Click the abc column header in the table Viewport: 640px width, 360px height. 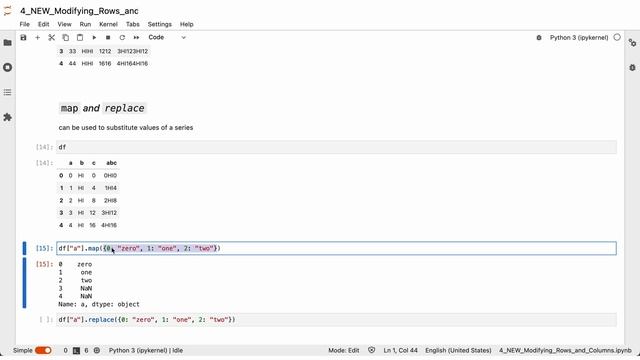click(111, 163)
